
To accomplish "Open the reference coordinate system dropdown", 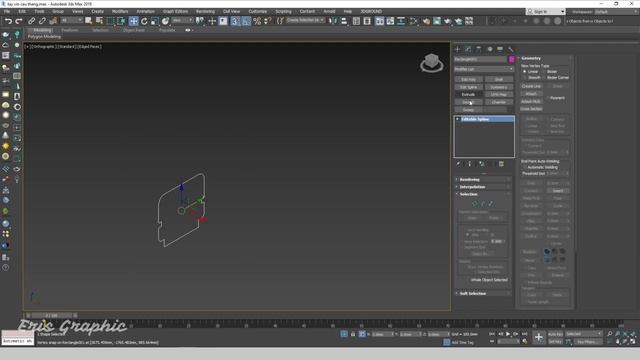I will [182, 20].
